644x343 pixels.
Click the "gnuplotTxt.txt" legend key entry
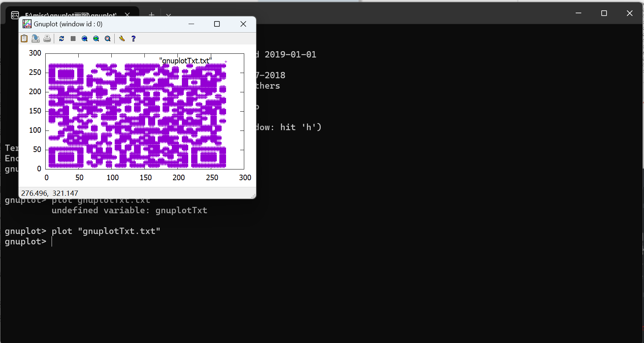tap(185, 60)
